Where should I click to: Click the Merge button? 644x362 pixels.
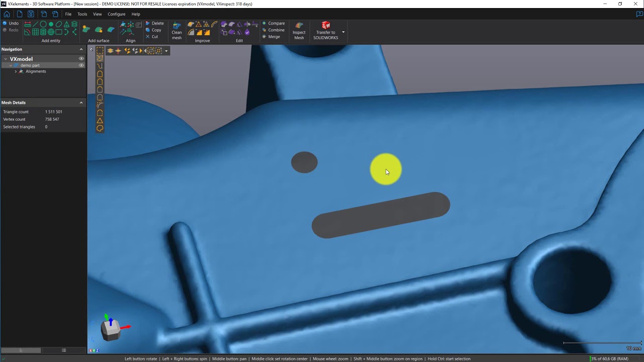point(274,37)
